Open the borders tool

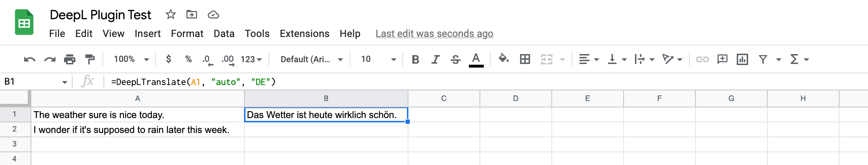tap(525, 59)
